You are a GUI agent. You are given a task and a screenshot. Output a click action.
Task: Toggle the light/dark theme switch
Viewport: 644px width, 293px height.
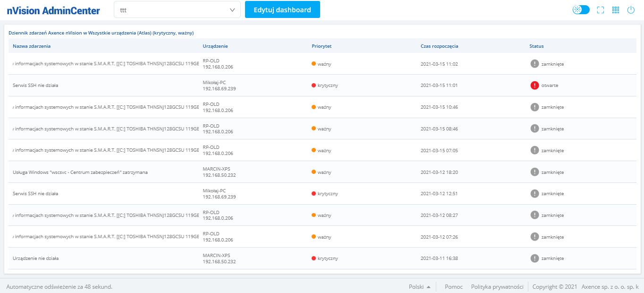tap(581, 10)
